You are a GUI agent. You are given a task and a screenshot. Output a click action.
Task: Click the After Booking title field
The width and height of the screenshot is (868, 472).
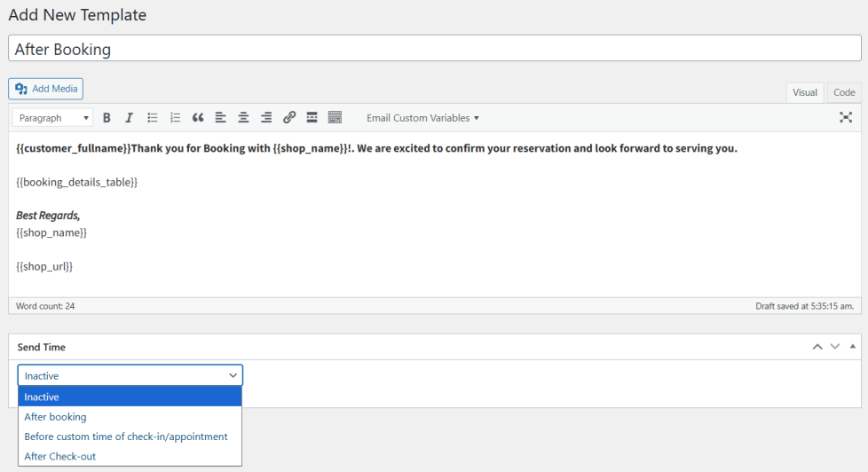[435, 49]
